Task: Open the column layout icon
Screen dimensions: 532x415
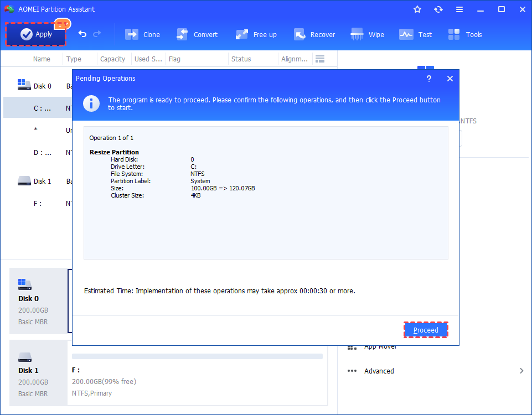Action: [320, 59]
